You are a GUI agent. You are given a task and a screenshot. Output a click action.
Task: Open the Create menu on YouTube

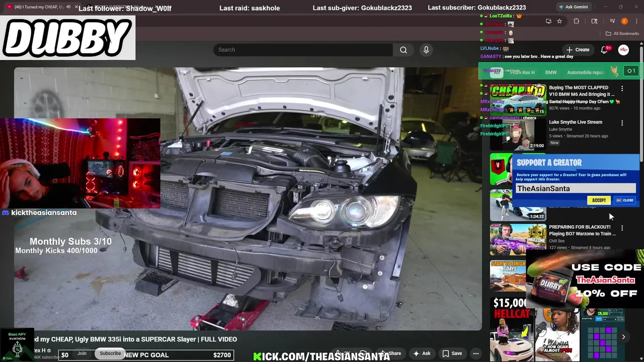click(578, 50)
